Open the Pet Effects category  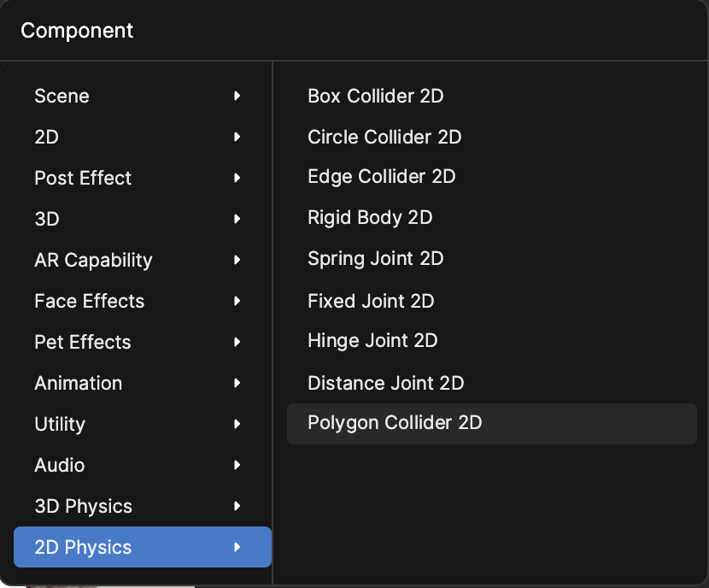143,342
